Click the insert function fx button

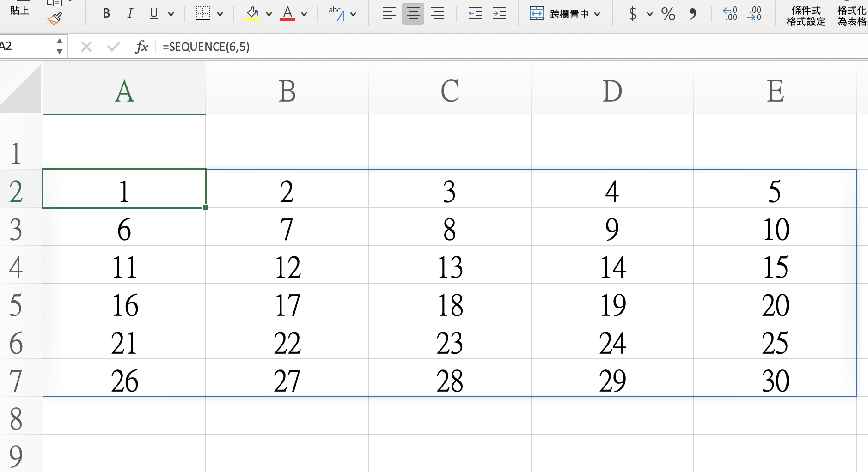pyautogui.click(x=141, y=47)
